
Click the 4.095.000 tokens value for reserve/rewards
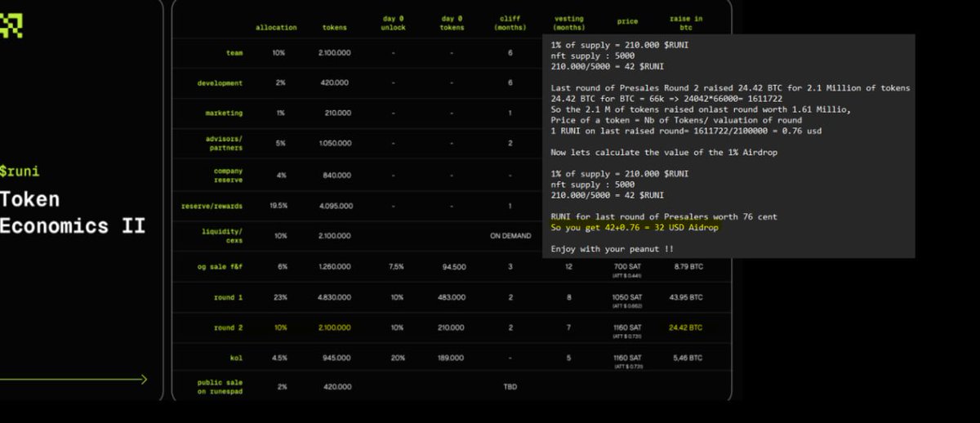click(335, 206)
